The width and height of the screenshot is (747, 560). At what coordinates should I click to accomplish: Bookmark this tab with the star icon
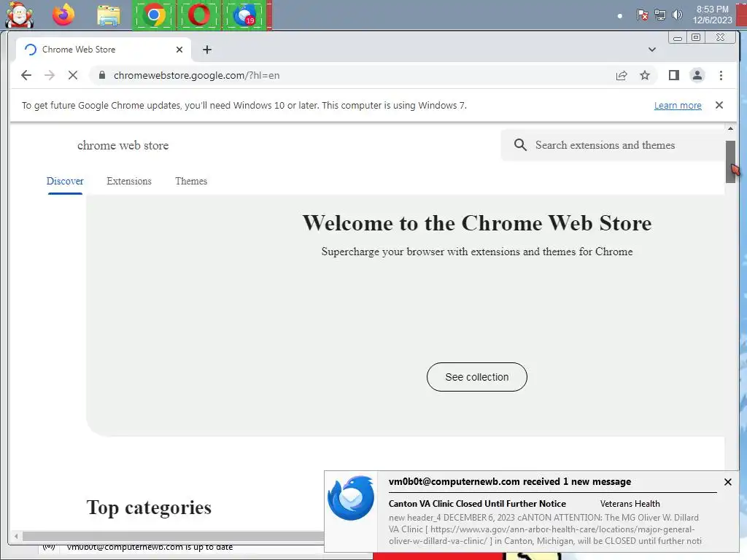coord(645,75)
